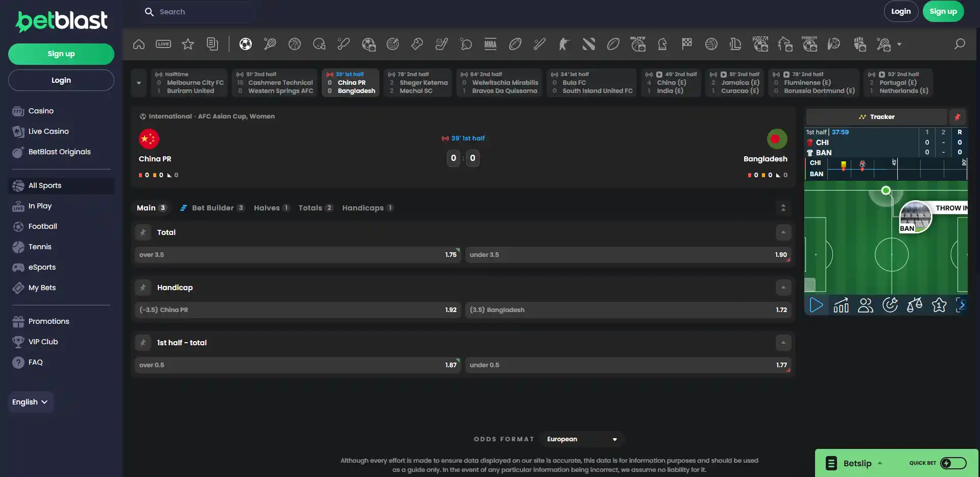Toggle the Quick Bet switch
The width and height of the screenshot is (980, 477).
pos(953,463)
